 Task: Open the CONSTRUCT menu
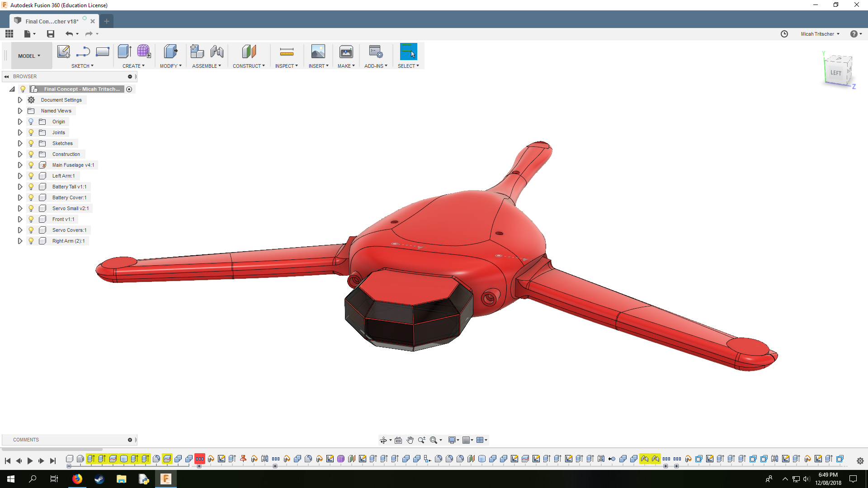249,66
